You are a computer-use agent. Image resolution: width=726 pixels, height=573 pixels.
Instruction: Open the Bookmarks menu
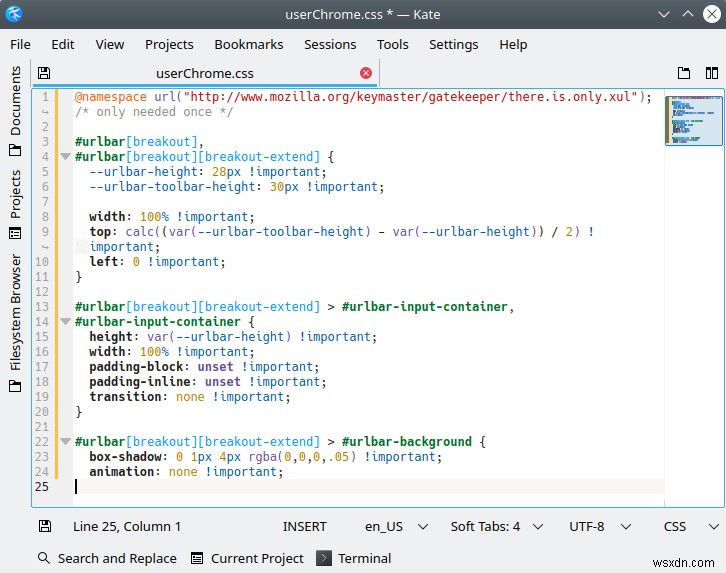click(249, 44)
